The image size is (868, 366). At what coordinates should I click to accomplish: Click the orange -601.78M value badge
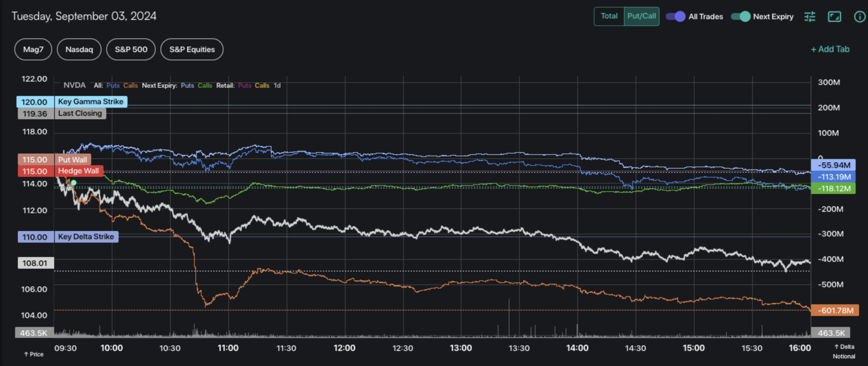[x=835, y=310]
